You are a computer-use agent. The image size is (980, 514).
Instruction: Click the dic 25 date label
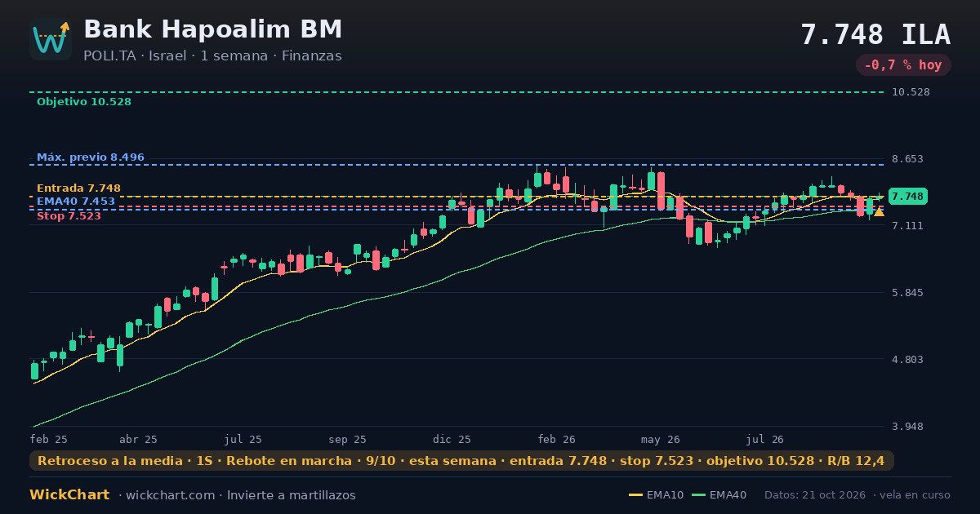click(452, 439)
